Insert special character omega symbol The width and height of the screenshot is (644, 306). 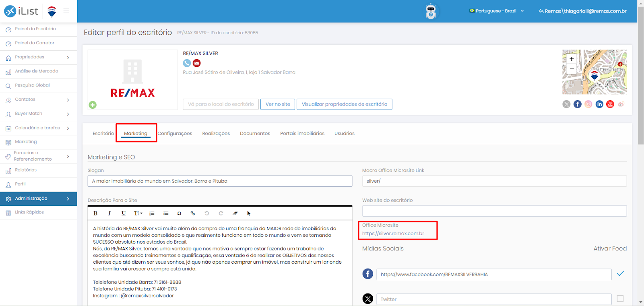click(x=179, y=213)
